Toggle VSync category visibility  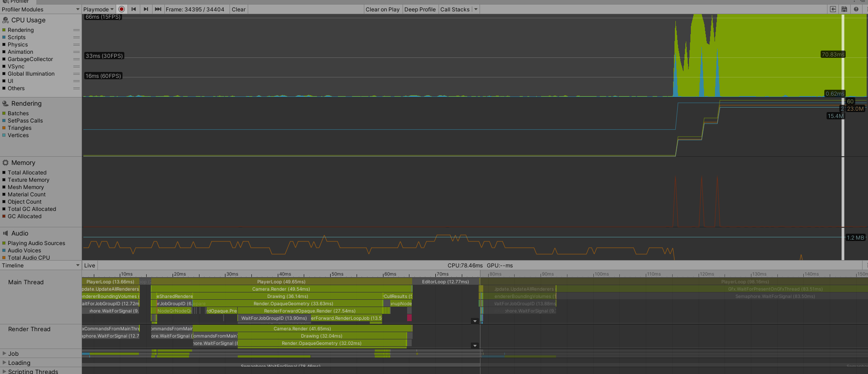4,67
